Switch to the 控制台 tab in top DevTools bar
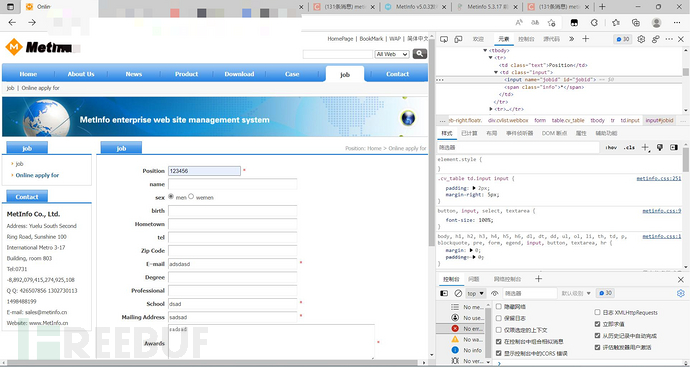 click(526, 39)
